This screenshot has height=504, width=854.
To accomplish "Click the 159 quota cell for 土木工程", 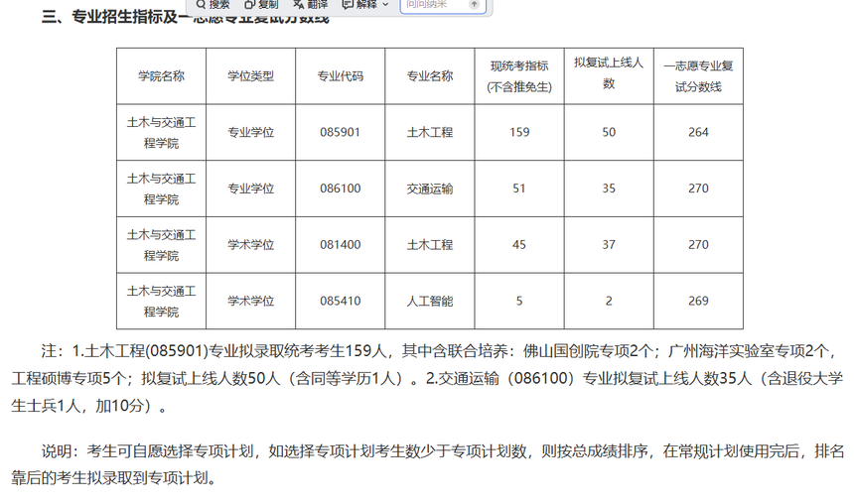I will [518, 132].
